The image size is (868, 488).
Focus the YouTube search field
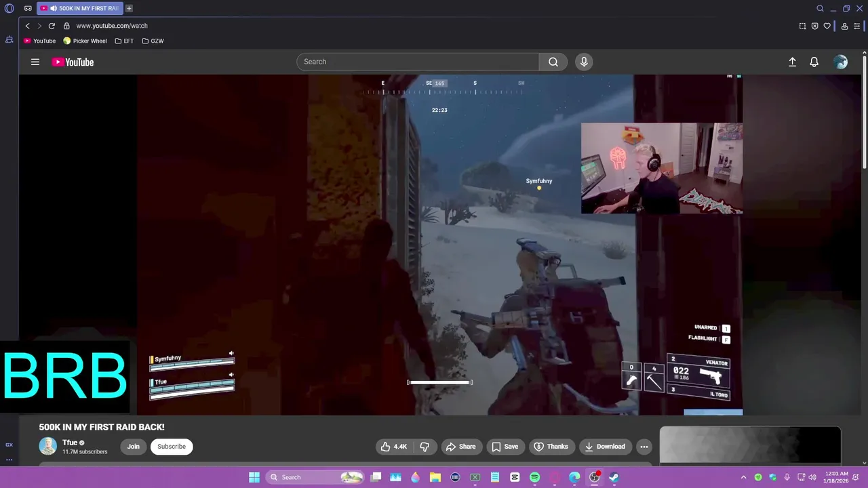click(418, 62)
